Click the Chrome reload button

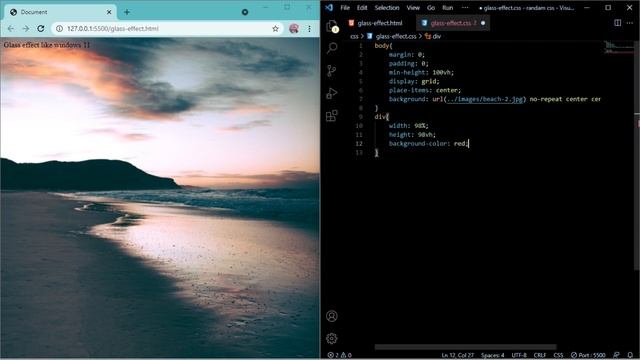click(41, 29)
